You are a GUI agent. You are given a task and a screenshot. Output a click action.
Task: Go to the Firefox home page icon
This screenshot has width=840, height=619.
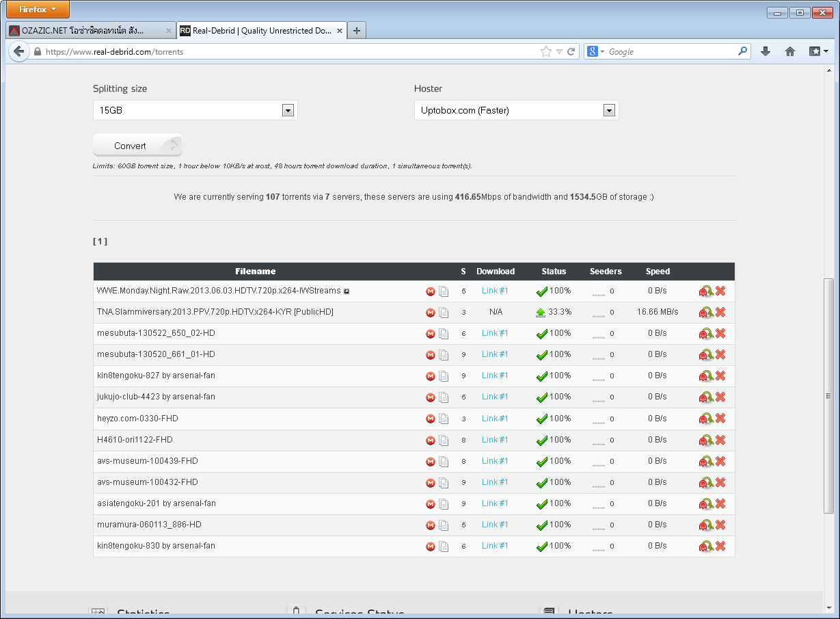pos(790,51)
